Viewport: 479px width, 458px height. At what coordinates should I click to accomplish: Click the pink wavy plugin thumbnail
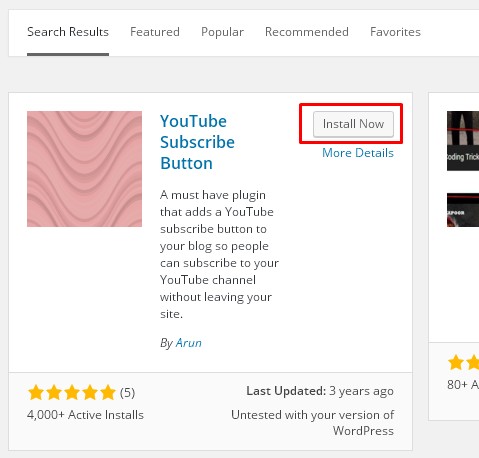84,169
